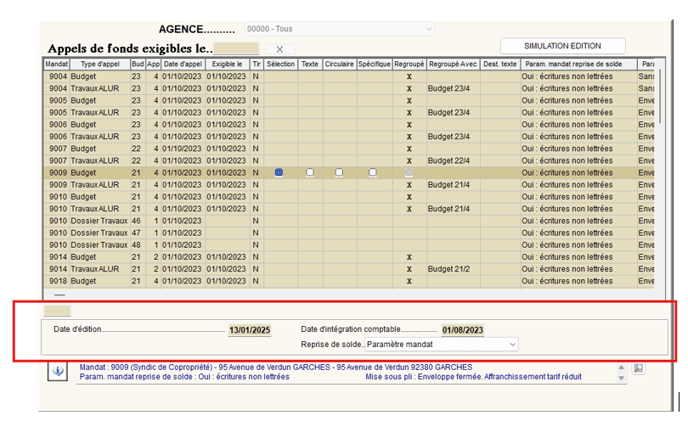
Task: Expand the Reprise de solde dropdown
Action: click(441, 344)
